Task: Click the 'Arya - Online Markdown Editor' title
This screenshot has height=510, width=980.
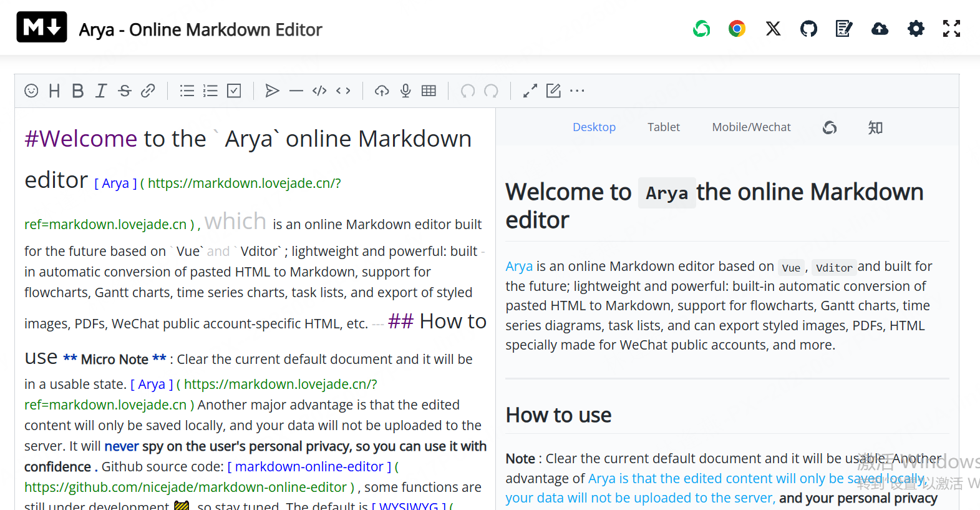Action: [200, 30]
